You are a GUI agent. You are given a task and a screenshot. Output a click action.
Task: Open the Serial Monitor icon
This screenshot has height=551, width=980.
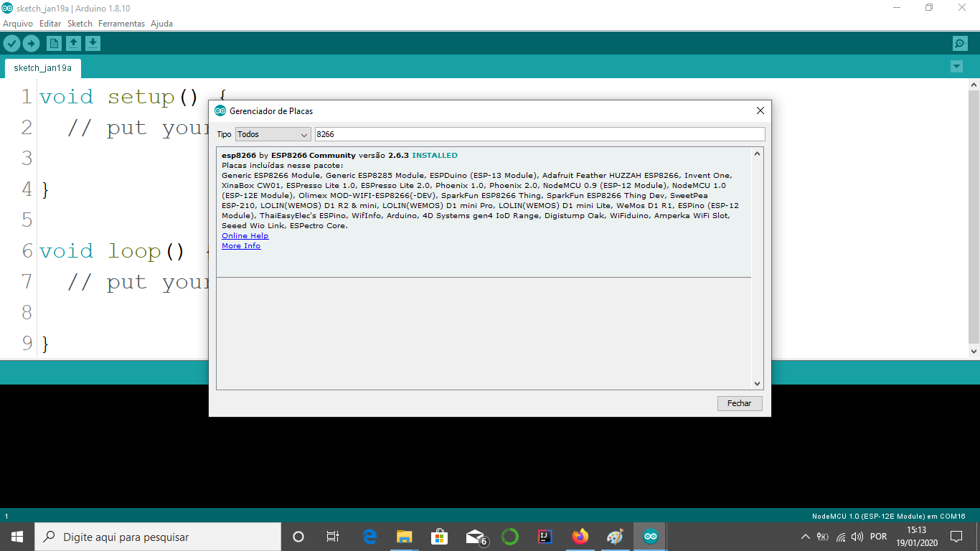960,44
